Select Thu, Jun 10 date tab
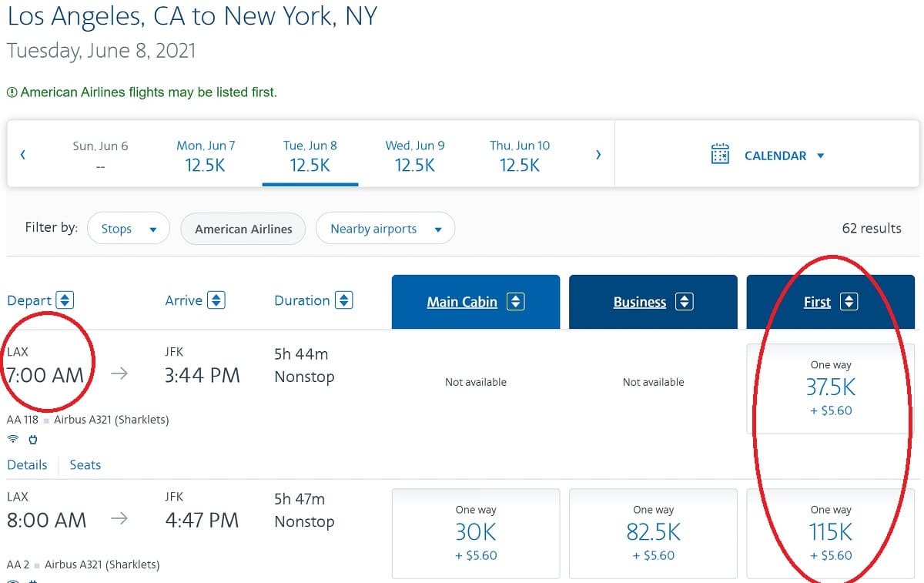 [x=520, y=155]
